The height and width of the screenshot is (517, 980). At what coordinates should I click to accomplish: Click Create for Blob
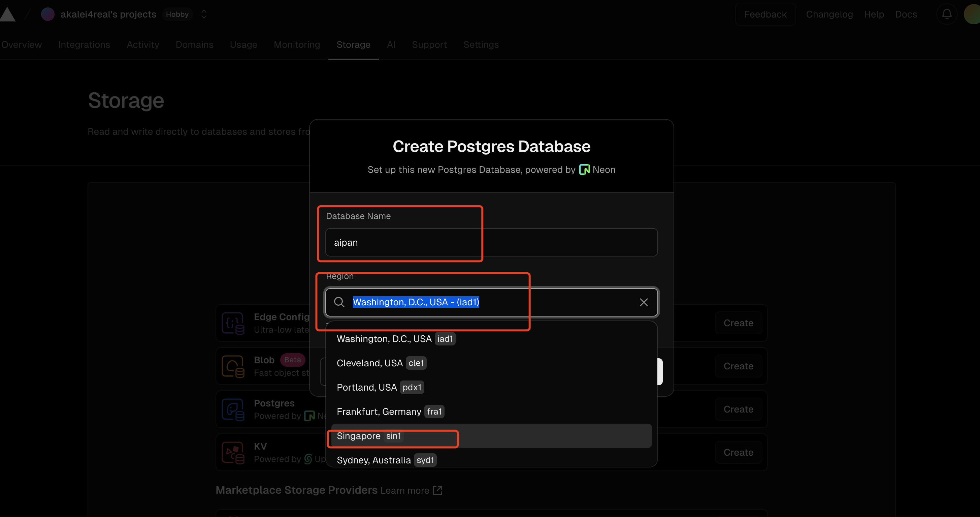[x=738, y=366]
